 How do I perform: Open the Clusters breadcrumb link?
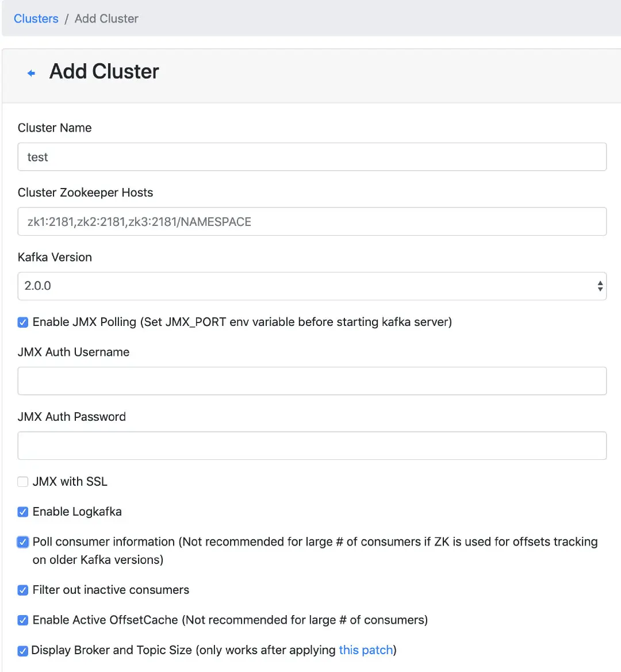coord(36,18)
